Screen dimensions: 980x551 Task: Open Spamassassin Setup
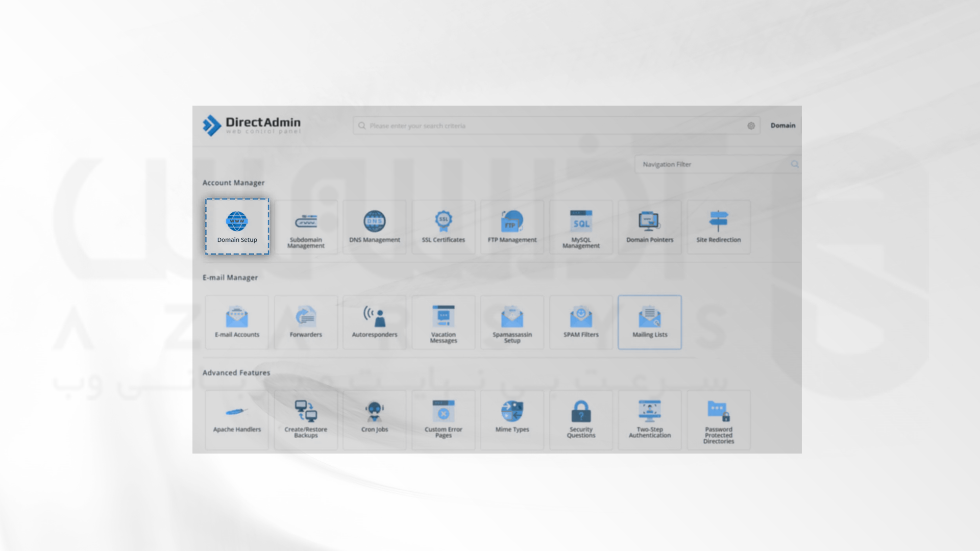[512, 322]
